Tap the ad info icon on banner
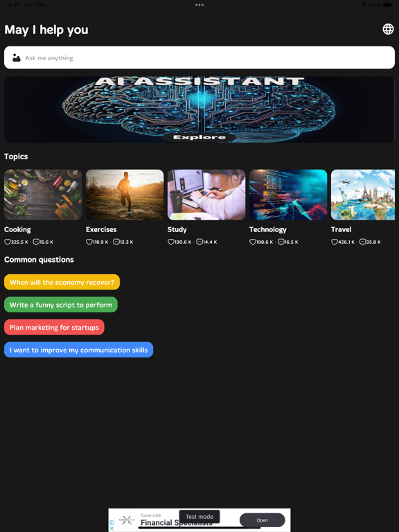 (112, 522)
